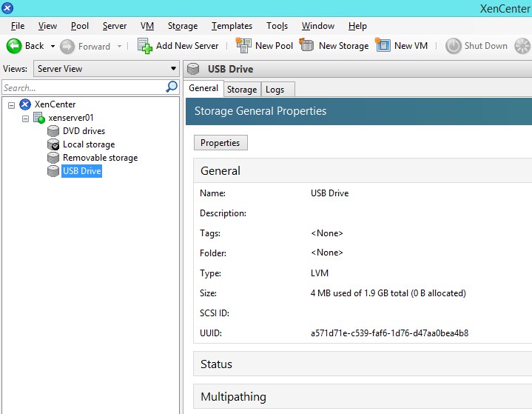Select DVD drives in the tree
The height and width of the screenshot is (414, 532).
84,131
